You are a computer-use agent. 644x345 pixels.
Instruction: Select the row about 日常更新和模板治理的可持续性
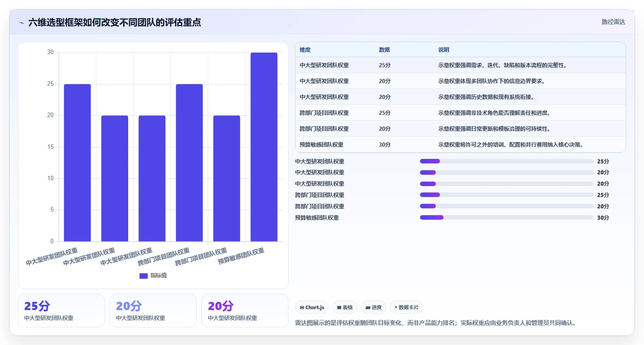click(x=460, y=129)
